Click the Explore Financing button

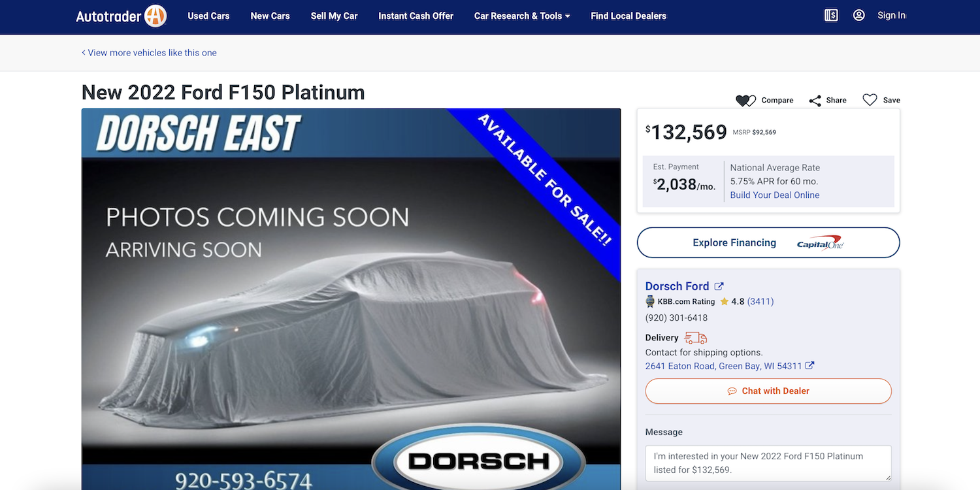click(768, 243)
